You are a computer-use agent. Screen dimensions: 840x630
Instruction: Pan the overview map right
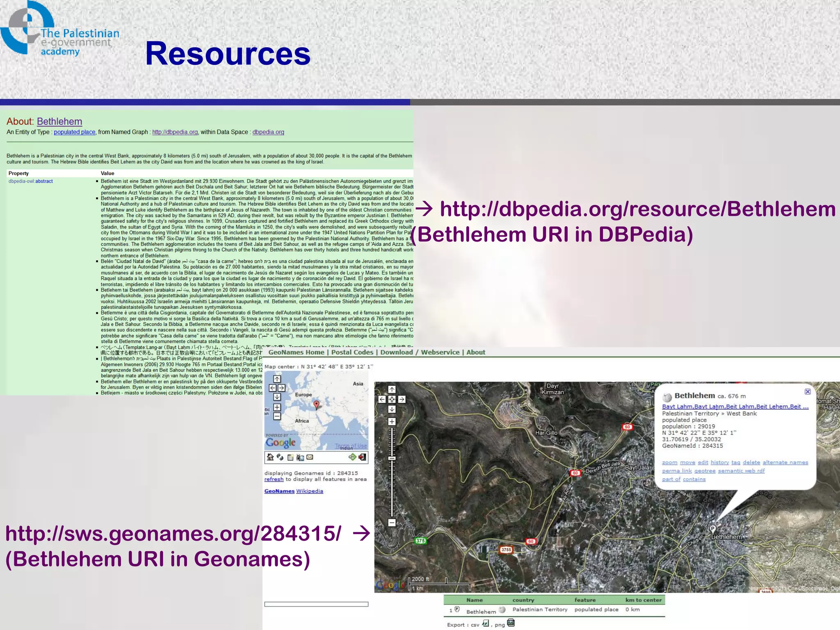click(x=281, y=388)
